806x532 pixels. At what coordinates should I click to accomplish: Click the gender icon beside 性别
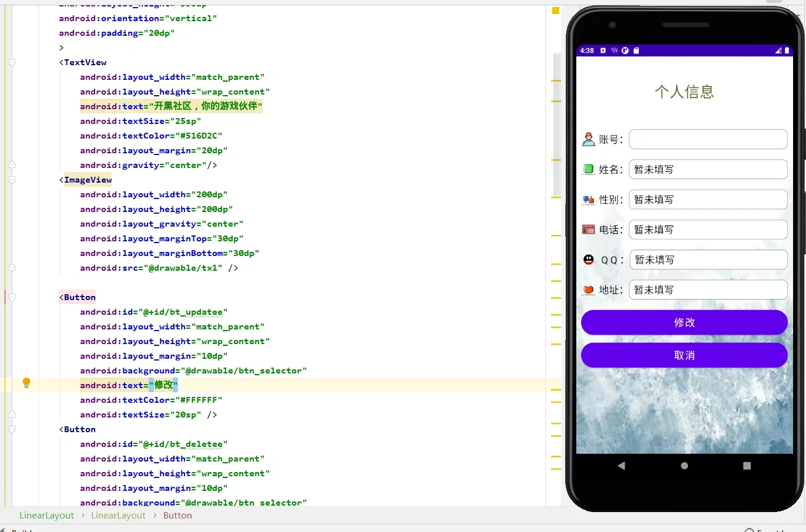[x=588, y=199]
